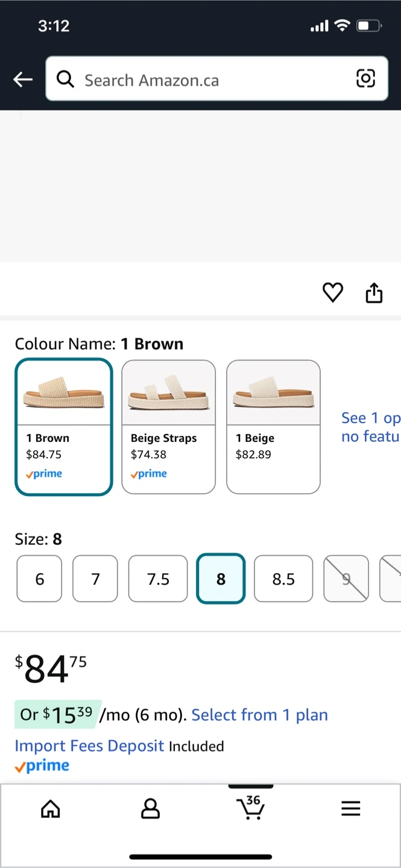401x868 pixels.
Task: Open the account profile tab
Action: coord(150,808)
